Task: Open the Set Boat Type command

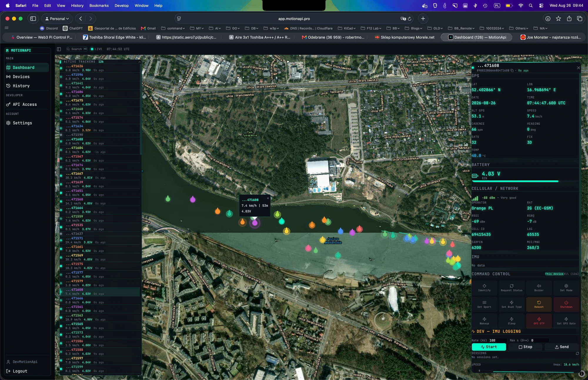Action: 512,304
